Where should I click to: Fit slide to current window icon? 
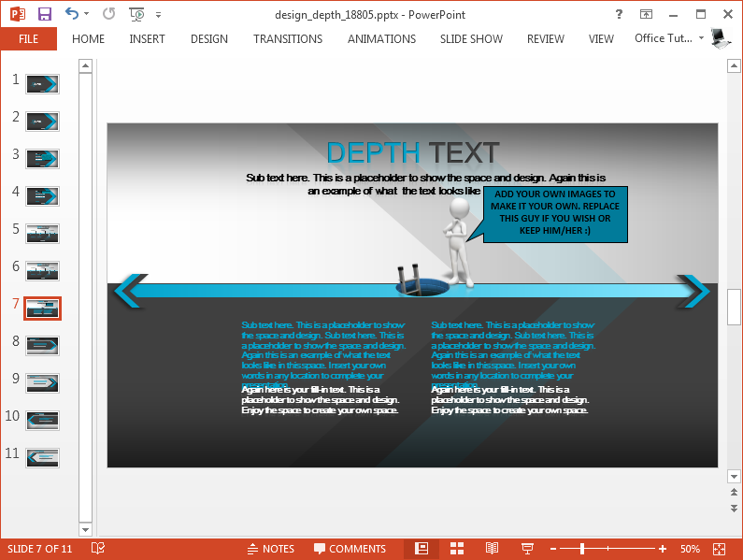(719, 549)
